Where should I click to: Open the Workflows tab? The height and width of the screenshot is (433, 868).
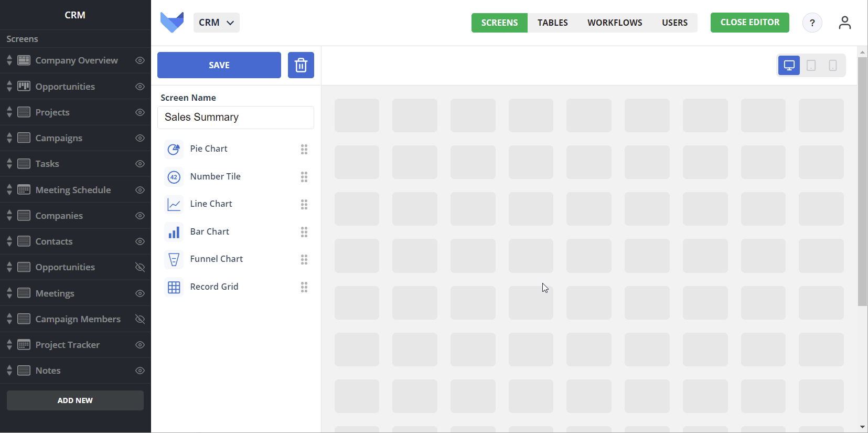coord(615,23)
